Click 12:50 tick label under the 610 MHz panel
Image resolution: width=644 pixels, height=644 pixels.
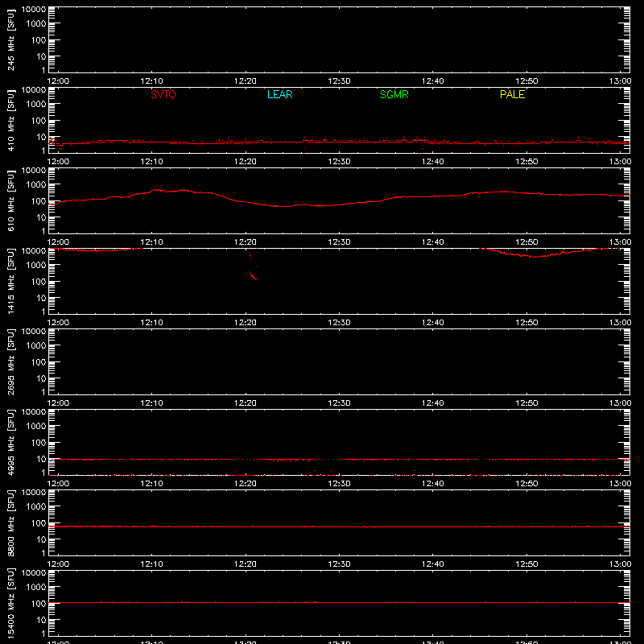pyautogui.click(x=526, y=242)
